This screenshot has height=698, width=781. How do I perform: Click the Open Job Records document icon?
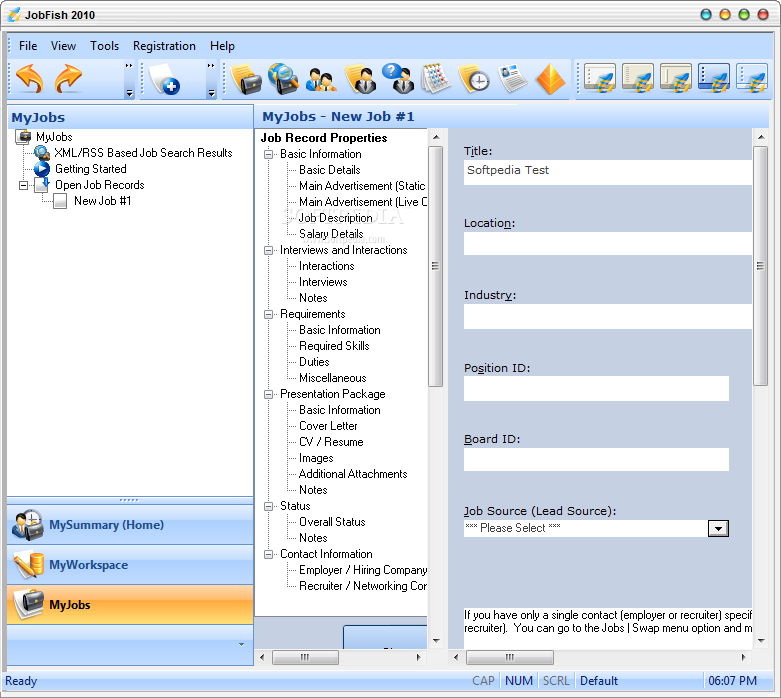tap(42, 185)
